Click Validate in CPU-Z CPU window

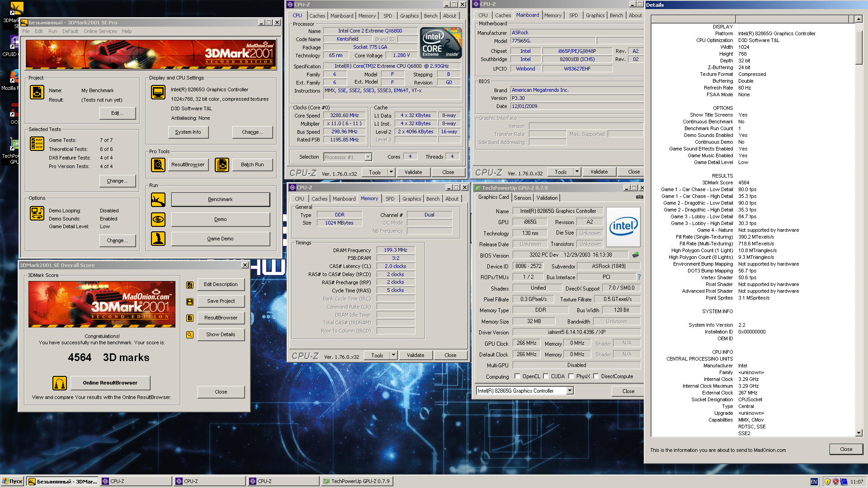[x=413, y=172]
